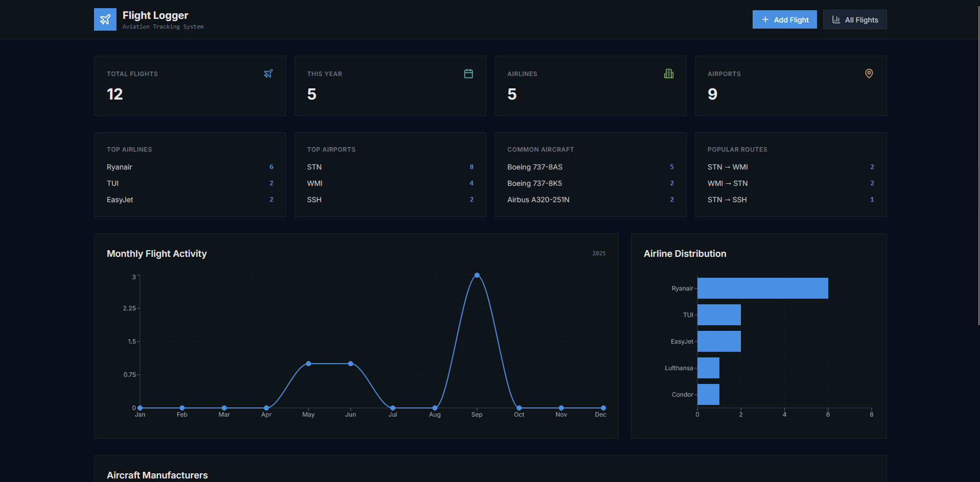
Task: Click the calendar icon on This Year card
Action: pyautogui.click(x=468, y=74)
